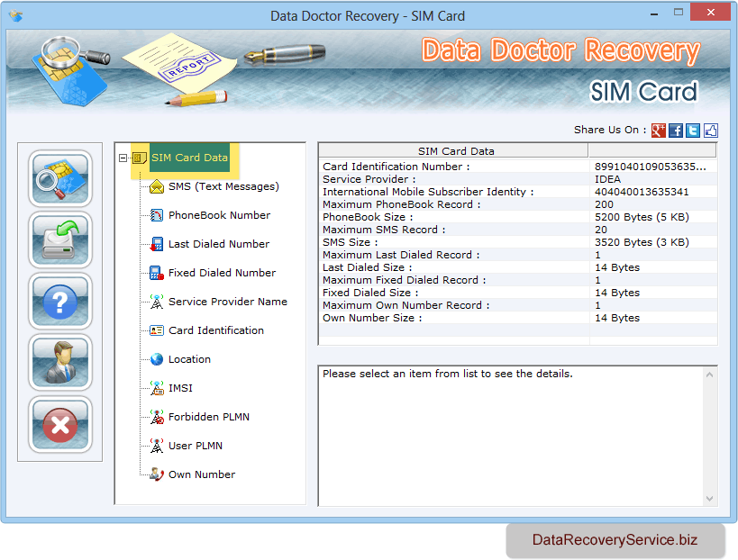The height and width of the screenshot is (560, 738).
Task: Select Fixed Dialed Size row
Action: [x=518, y=293]
